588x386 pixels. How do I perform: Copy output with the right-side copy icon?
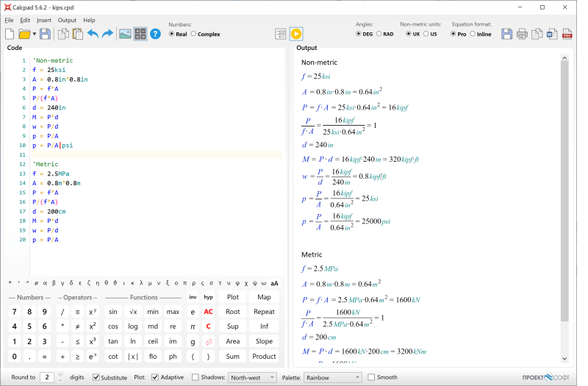pyautogui.click(x=537, y=34)
